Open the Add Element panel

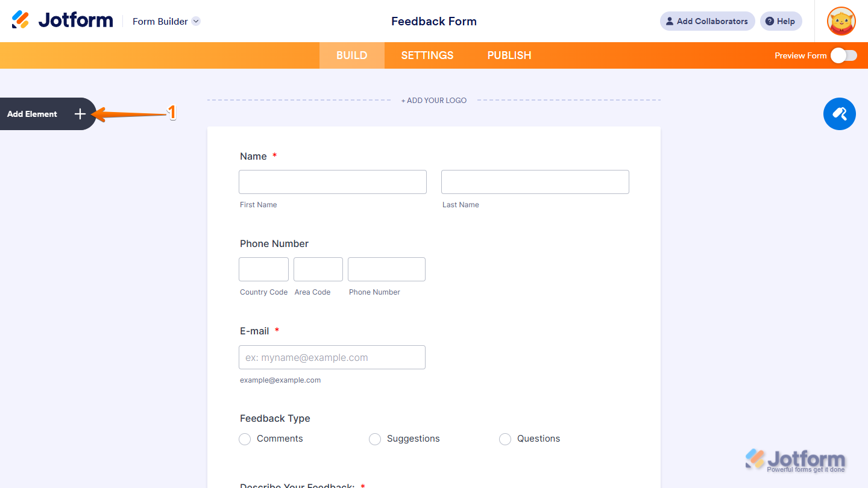coord(45,114)
